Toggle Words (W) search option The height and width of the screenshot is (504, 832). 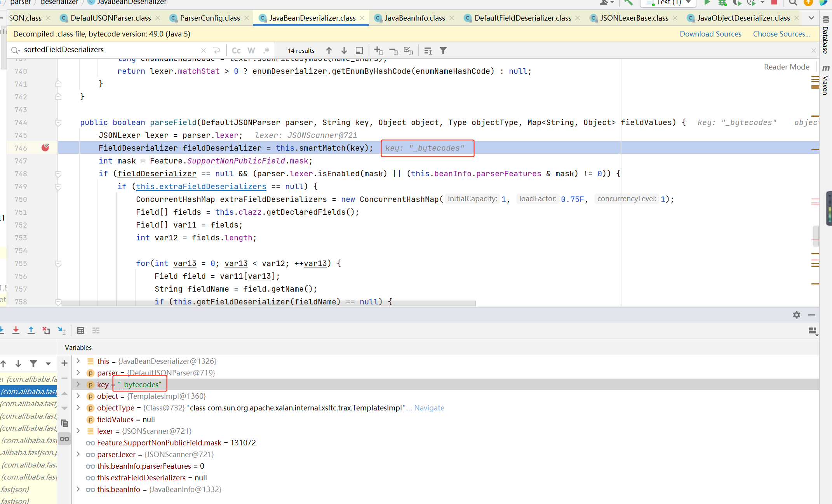tap(251, 50)
